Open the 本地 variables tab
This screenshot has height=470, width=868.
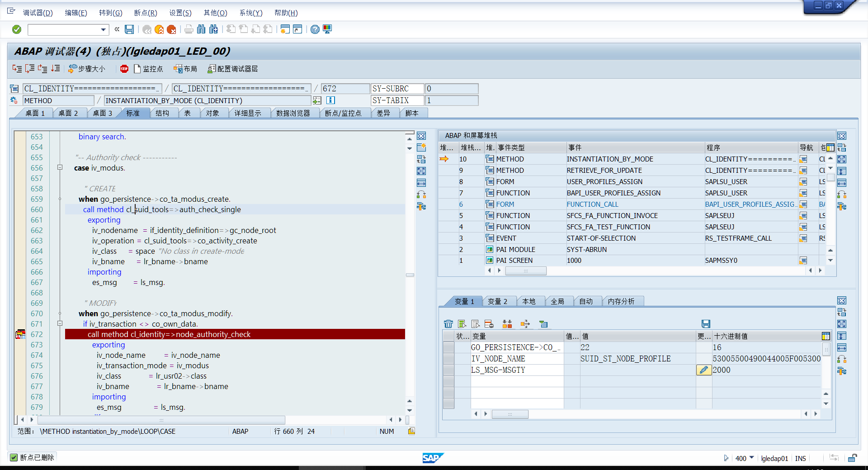(529, 301)
